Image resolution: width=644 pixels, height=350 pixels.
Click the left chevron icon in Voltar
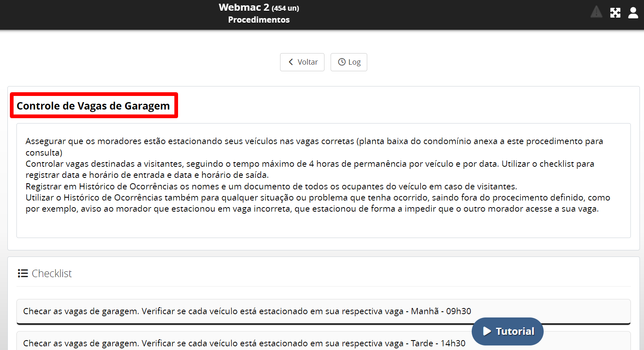pyautogui.click(x=291, y=62)
